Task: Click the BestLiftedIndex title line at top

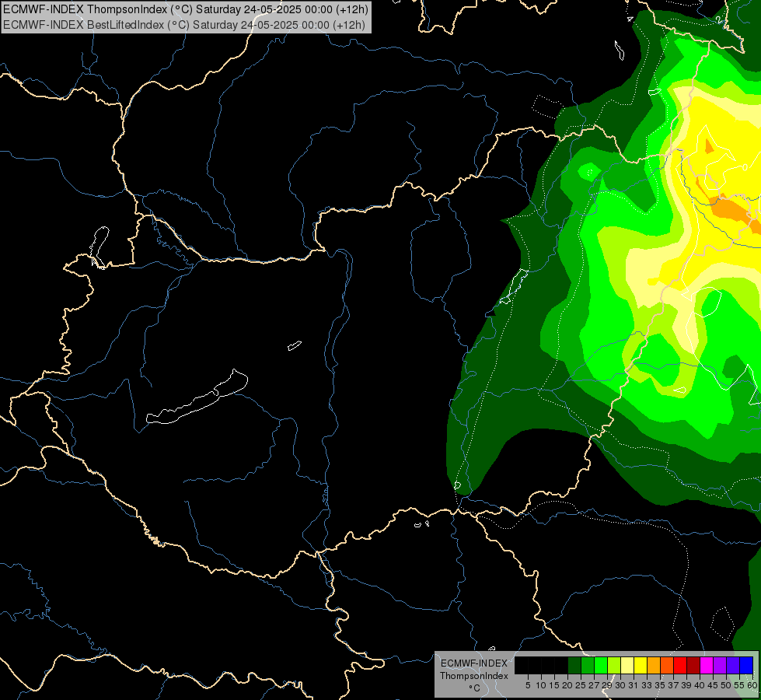Action: 184,25
